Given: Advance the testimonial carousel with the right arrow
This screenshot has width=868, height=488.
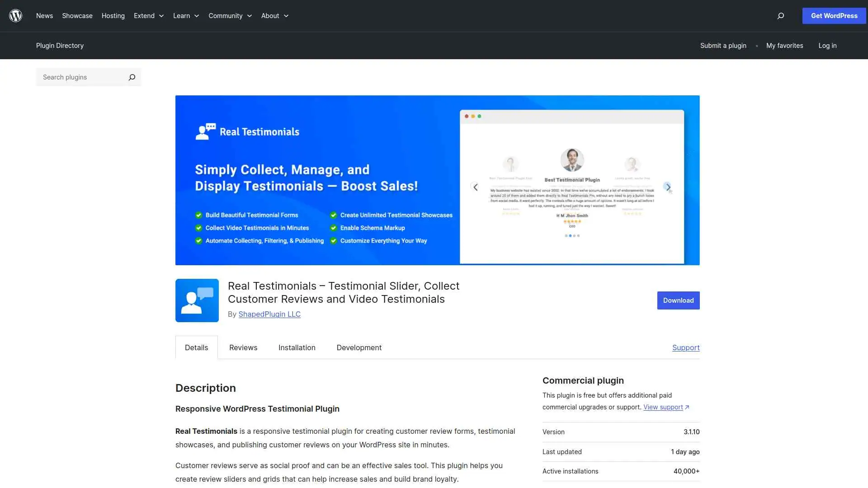Looking at the screenshot, I should pyautogui.click(x=668, y=187).
